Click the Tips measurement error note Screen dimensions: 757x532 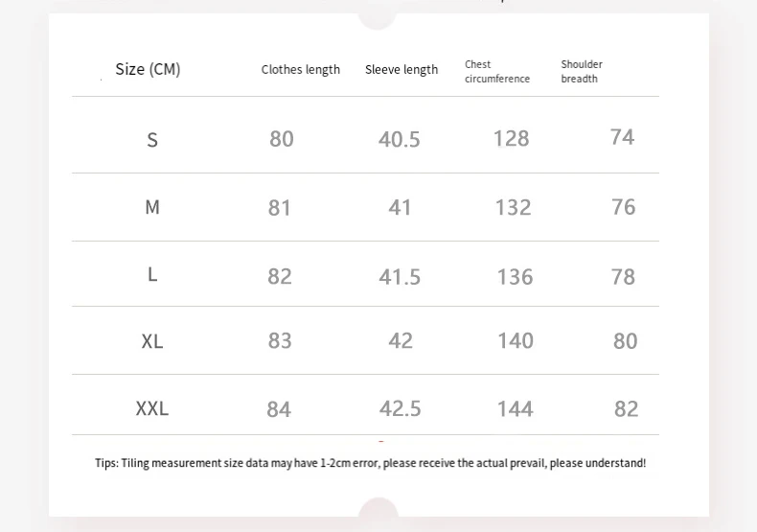371,463
